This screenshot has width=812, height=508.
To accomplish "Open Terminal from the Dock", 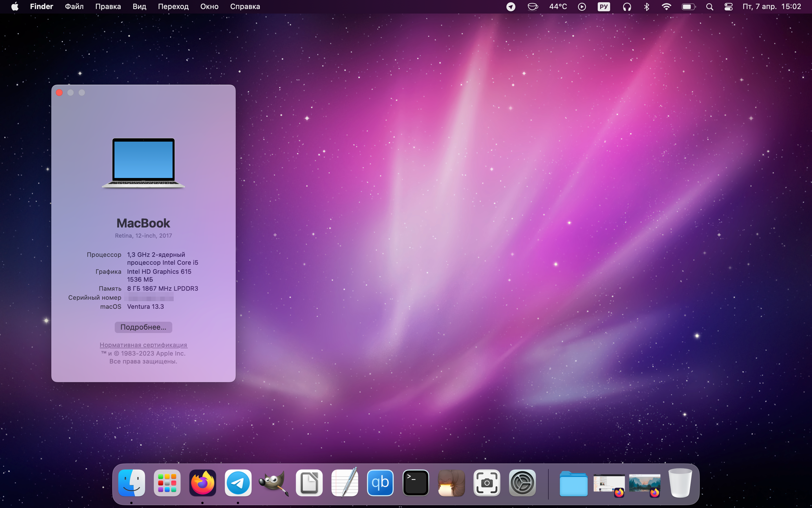I will pos(416,483).
